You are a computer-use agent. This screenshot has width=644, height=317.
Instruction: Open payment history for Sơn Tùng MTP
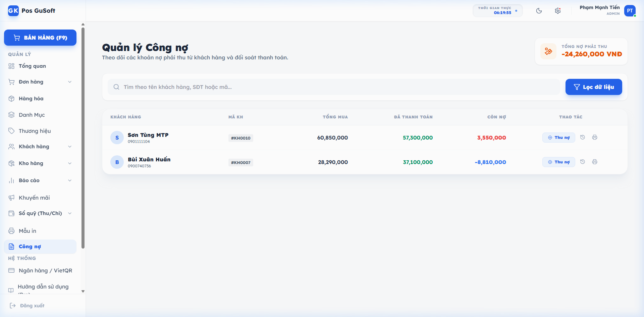coord(583,137)
